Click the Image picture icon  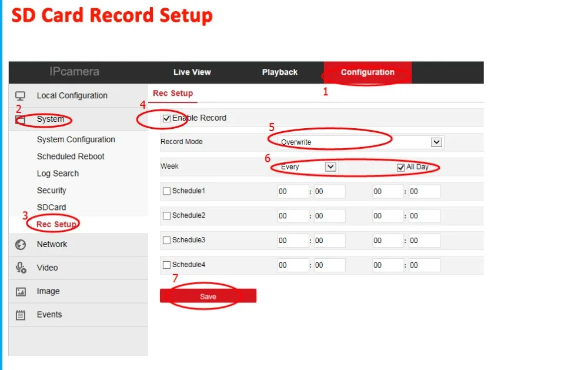(20, 291)
